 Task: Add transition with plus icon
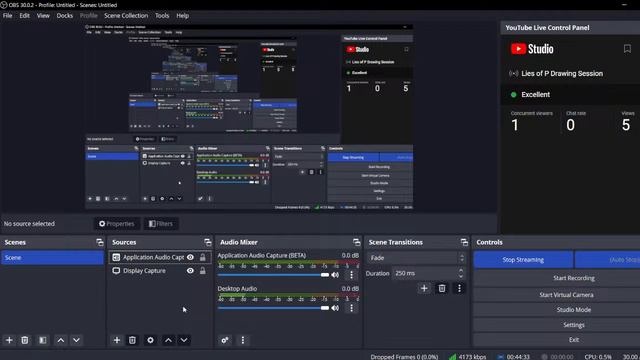pos(424,288)
